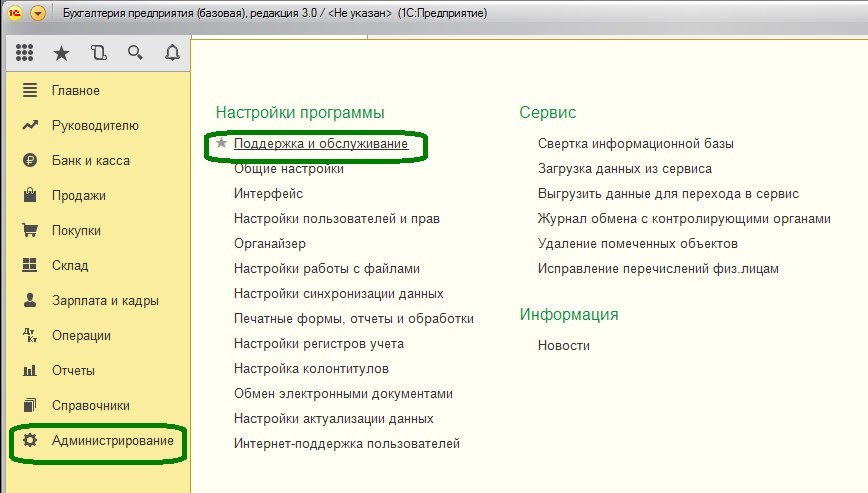This screenshot has height=493, width=868.
Task: Click the Главное section icon
Action: 30,90
